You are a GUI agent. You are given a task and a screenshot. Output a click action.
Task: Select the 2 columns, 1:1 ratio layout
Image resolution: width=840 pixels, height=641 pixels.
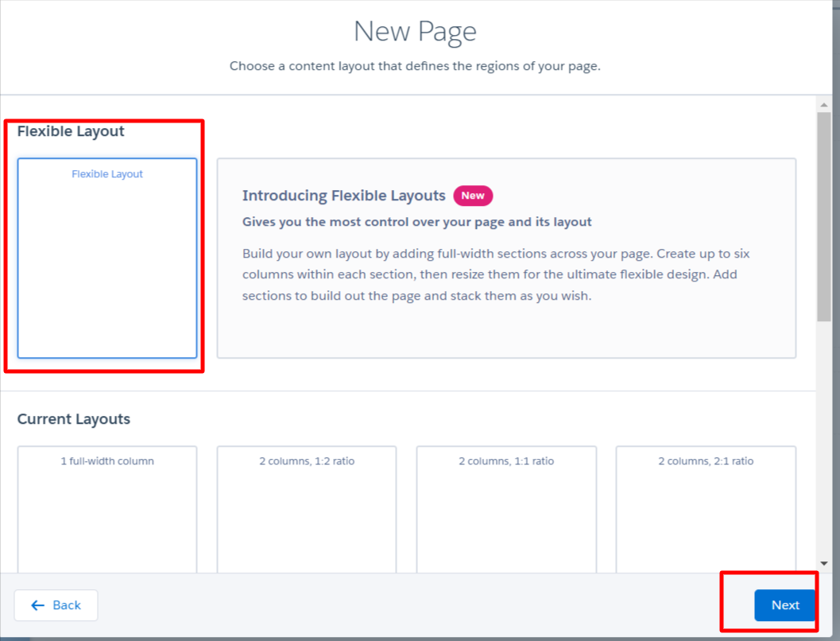(x=506, y=509)
